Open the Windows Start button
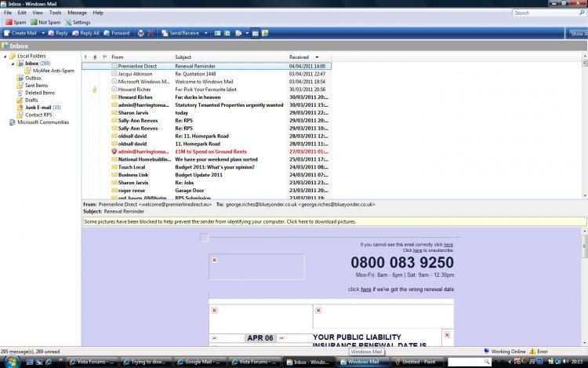The width and height of the screenshot is (588, 368). 12,362
